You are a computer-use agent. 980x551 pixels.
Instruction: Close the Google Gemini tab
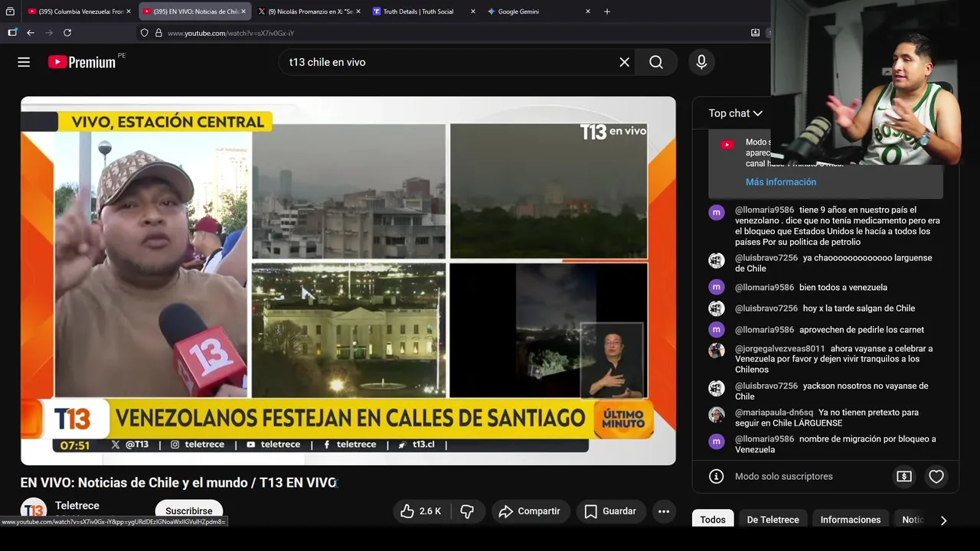tap(588, 11)
